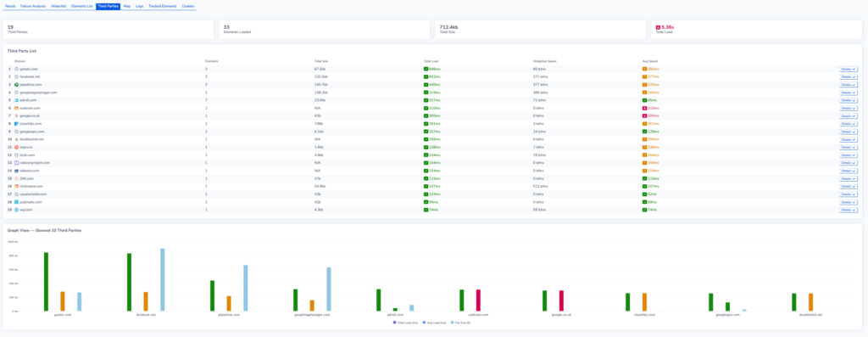868x337 pixels.
Task: Expand Details for the facebook.net row
Action: (x=848, y=76)
